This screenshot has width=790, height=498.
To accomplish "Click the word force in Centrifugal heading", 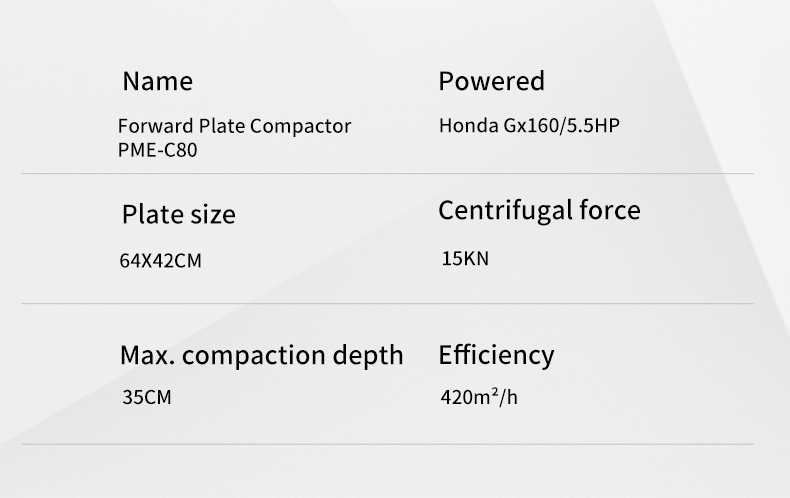I will coord(609,211).
